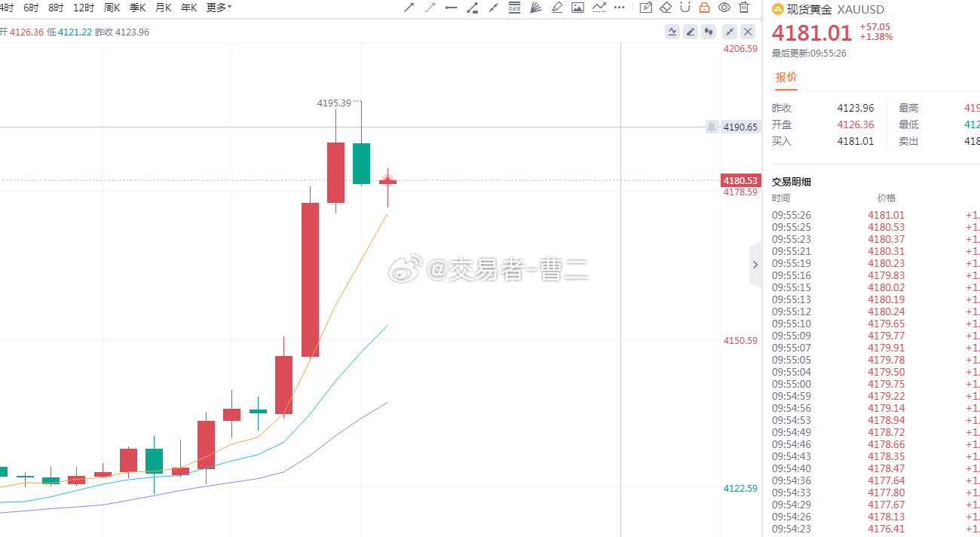Switch to the 6时 timeframe

[x=31, y=8]
